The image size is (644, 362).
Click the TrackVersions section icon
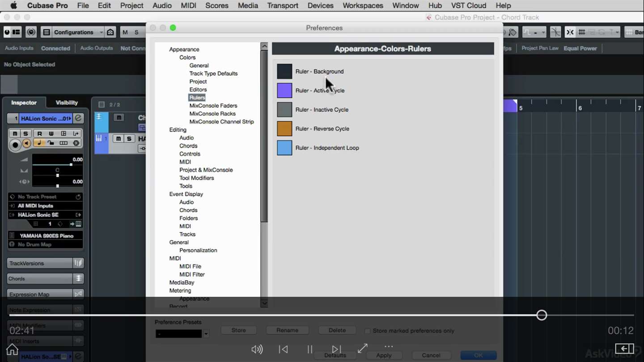78,263
